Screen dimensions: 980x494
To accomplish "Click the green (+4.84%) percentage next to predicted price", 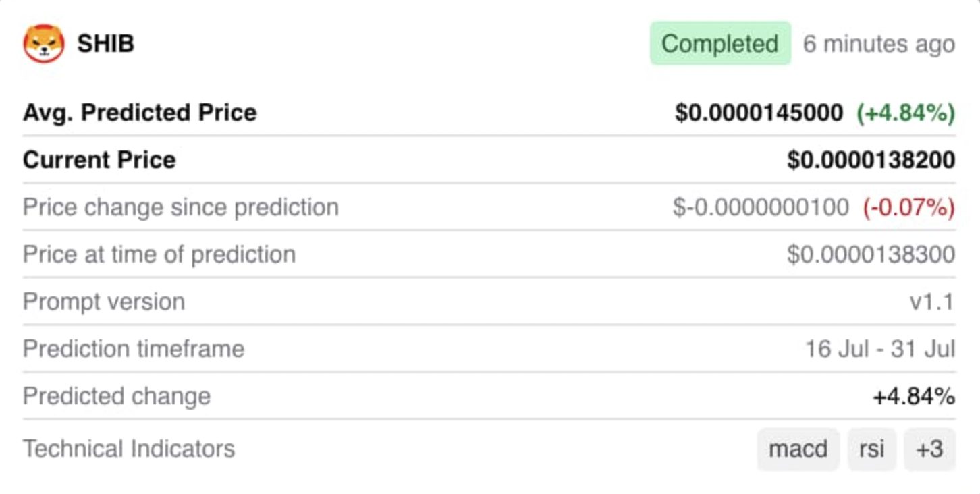I will click(906, 113).
